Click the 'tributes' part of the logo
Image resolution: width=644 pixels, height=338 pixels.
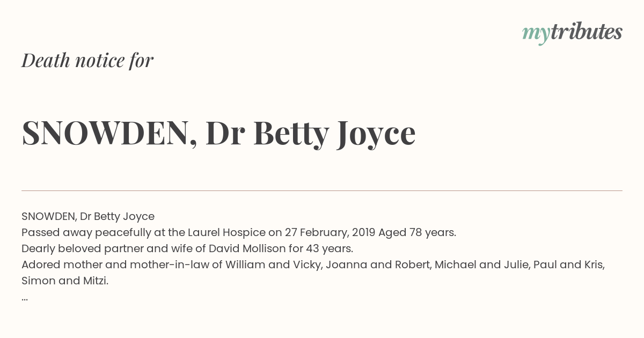click(586, 32)
